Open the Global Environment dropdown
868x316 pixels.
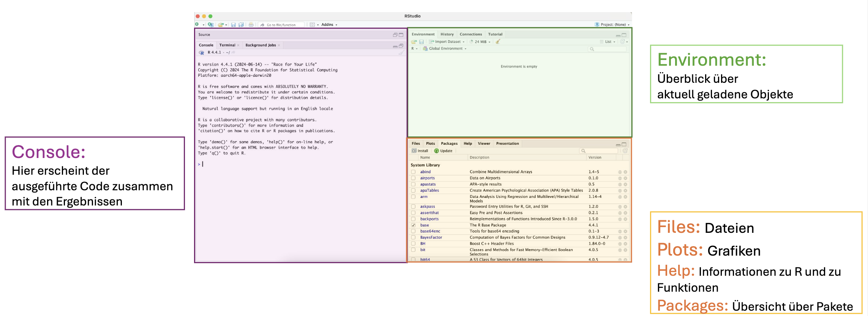[x=447, y=49]
